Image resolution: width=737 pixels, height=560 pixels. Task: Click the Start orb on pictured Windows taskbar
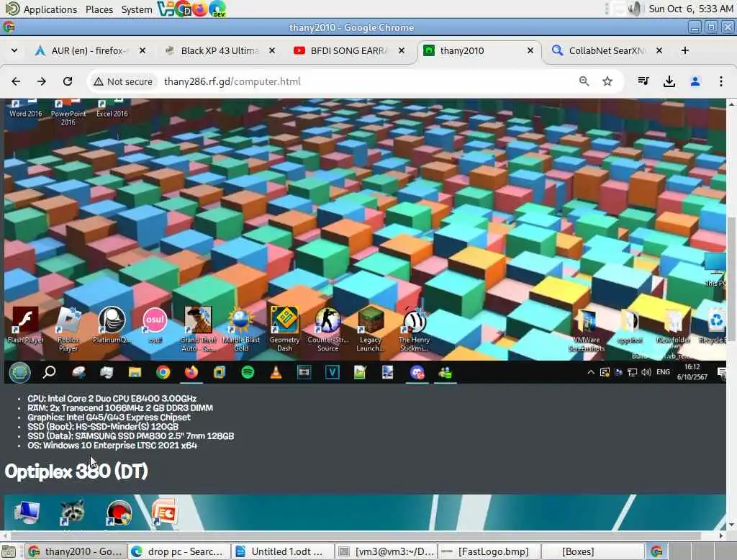tap(19, 372)
